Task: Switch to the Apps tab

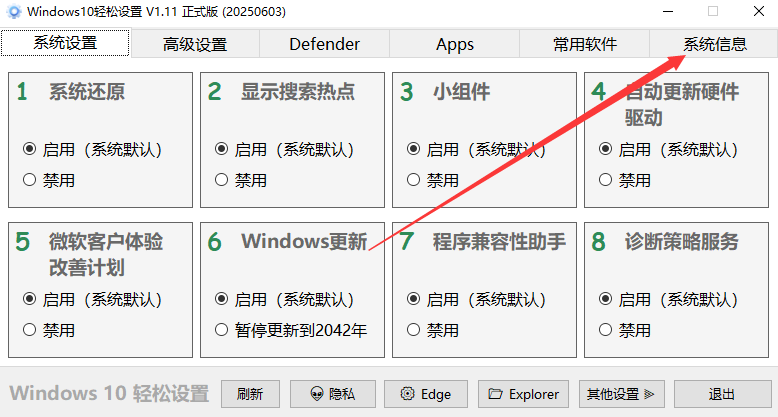Action: (x=454, y=44)
